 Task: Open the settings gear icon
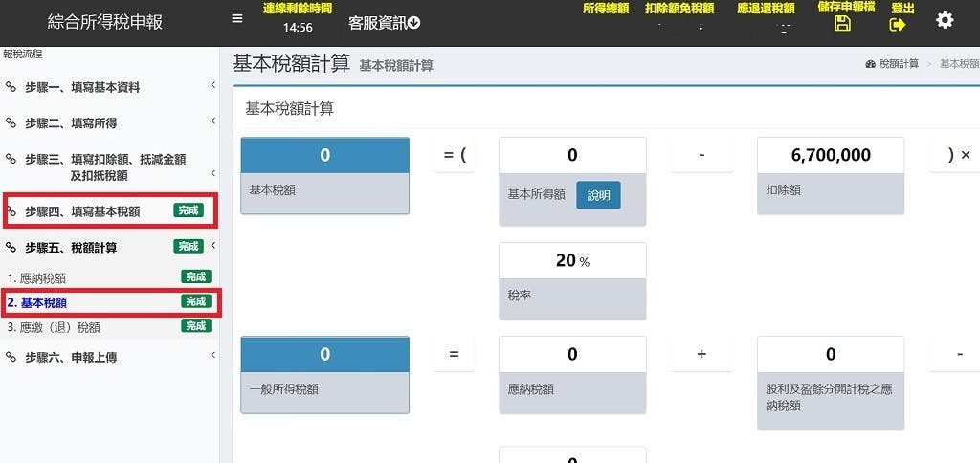945,20
